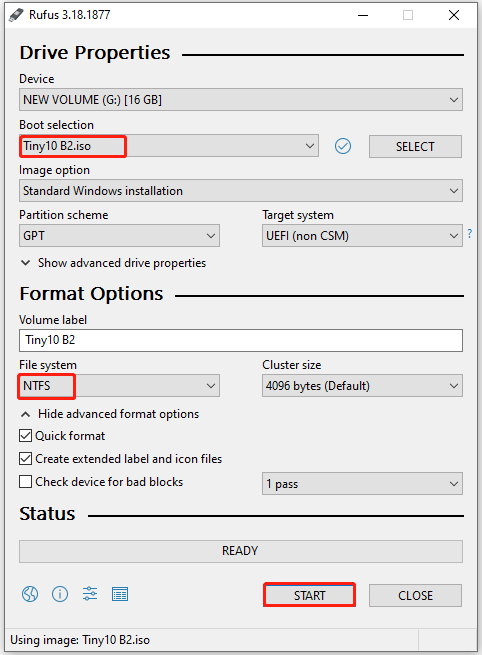Click the SELECT button to choose ISO
This screenshot has width=482, height=655.
pyautogui.click(x=415, y=147)
